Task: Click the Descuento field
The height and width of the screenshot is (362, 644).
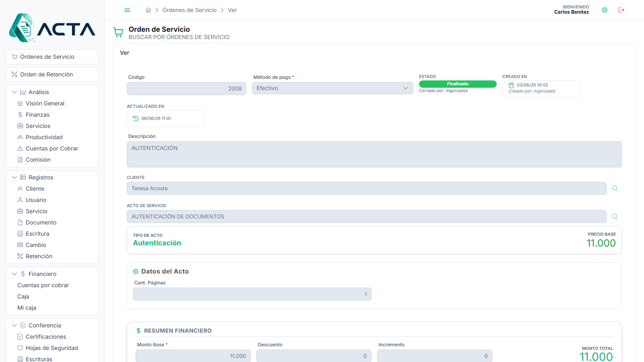Action: pyautogui.click(x=314, y=356)
